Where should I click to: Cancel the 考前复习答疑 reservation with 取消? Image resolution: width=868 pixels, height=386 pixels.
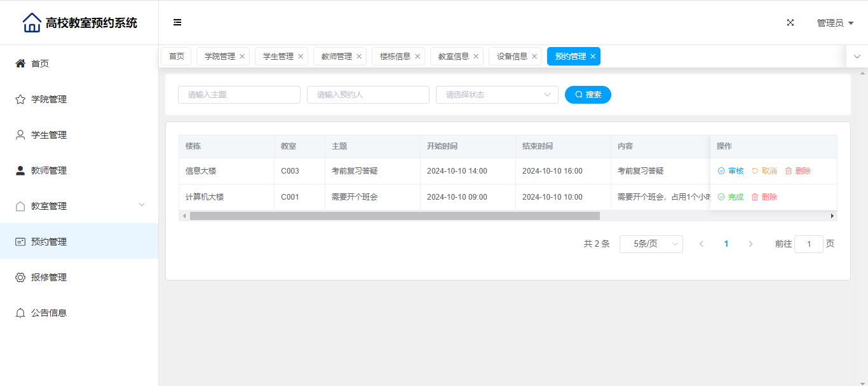point(764,171)
